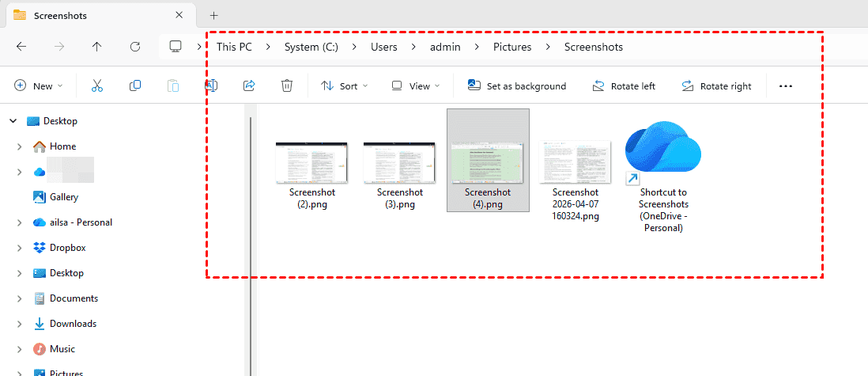Click the Rename icon in toolbar
The image size is (868, 376).
click(211, 85)
